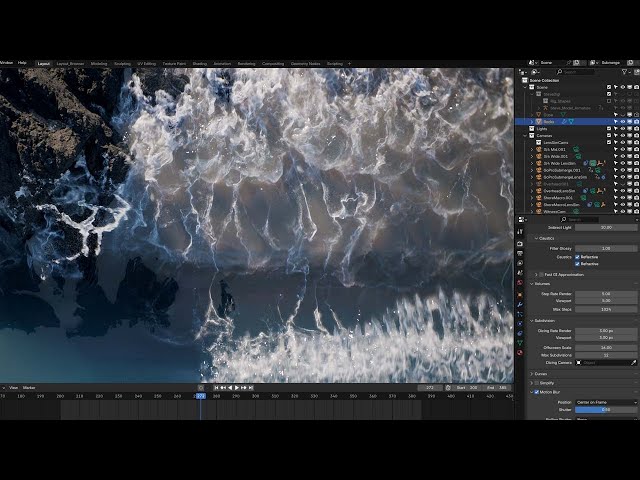Adjust the Motion Blur Shutter slider
This screenshot has width=640, height=480.
coord(606,410)
